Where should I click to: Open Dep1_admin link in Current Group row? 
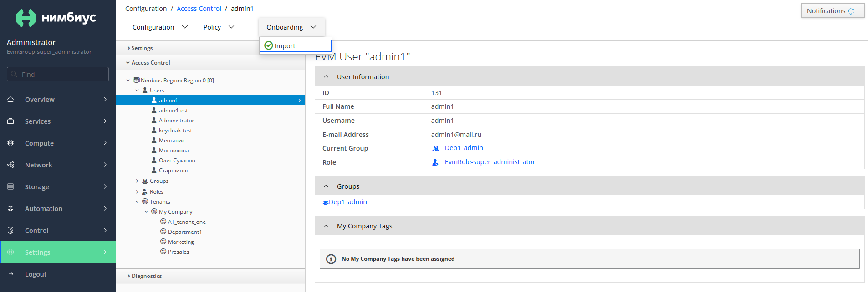click(x=464, y=148)
